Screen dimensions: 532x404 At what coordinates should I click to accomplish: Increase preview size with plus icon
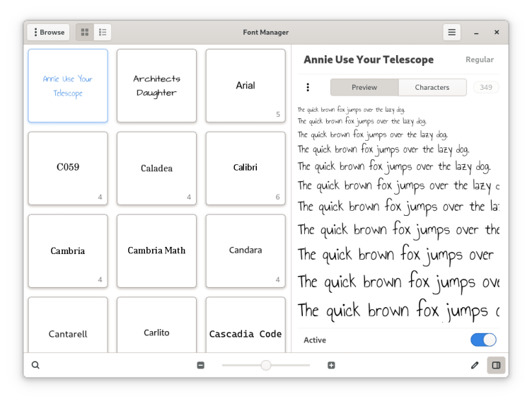pyautogui.click(x=331, y=365)
